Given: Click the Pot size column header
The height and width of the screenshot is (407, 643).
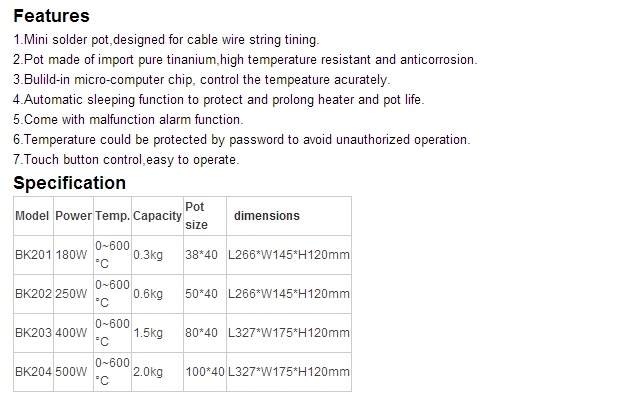Looking at the screenshot, I should coord(196,216).
